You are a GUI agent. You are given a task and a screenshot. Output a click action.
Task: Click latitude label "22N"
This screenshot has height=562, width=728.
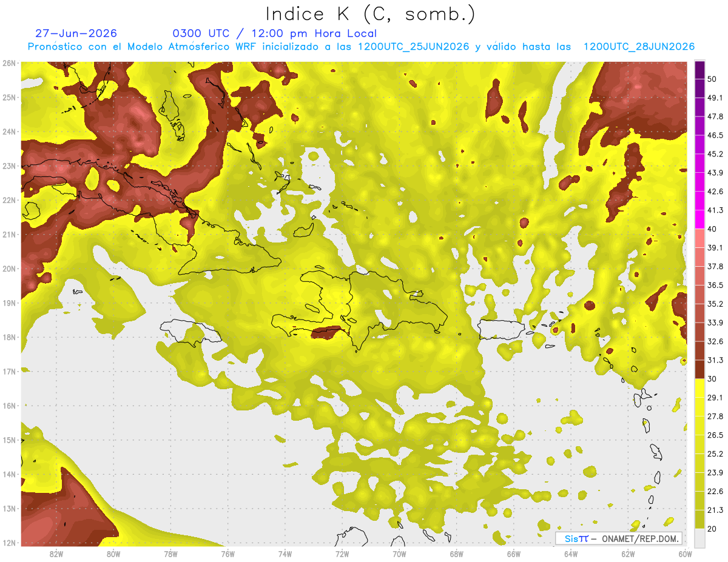(x=9, y=200)
